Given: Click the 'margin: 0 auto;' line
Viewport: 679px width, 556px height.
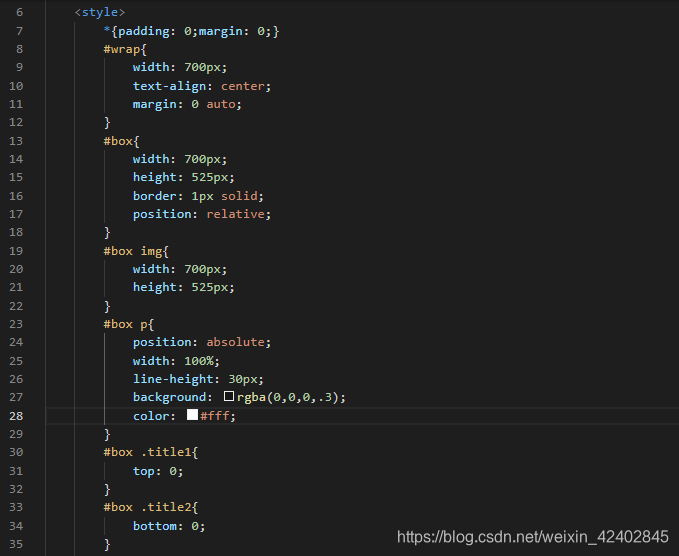Looking at the screenshot, I should 187,104.
